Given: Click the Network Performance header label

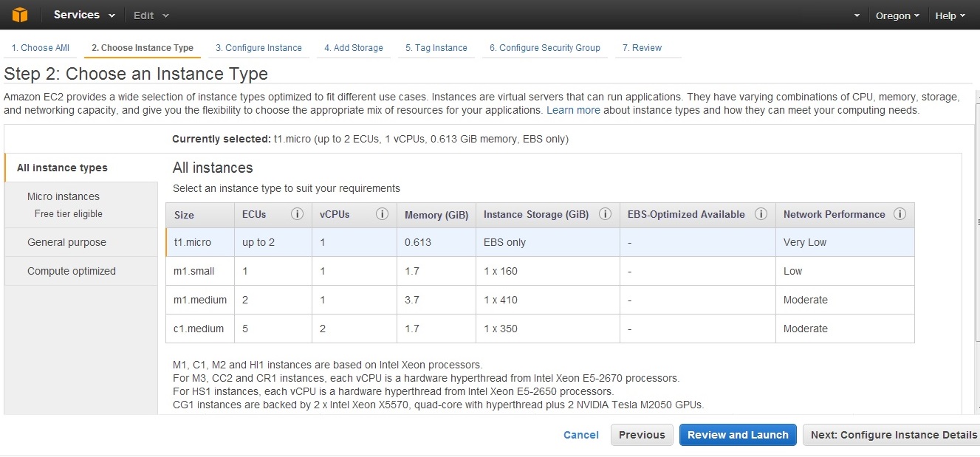Looking at the screenshot, I should pos(835,215).
